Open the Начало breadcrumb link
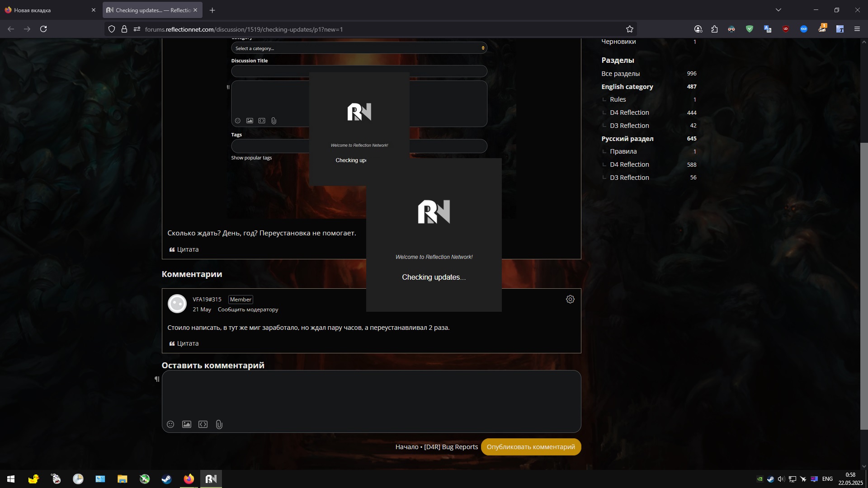This screenshot has width=868, height=488. (407, 447)
